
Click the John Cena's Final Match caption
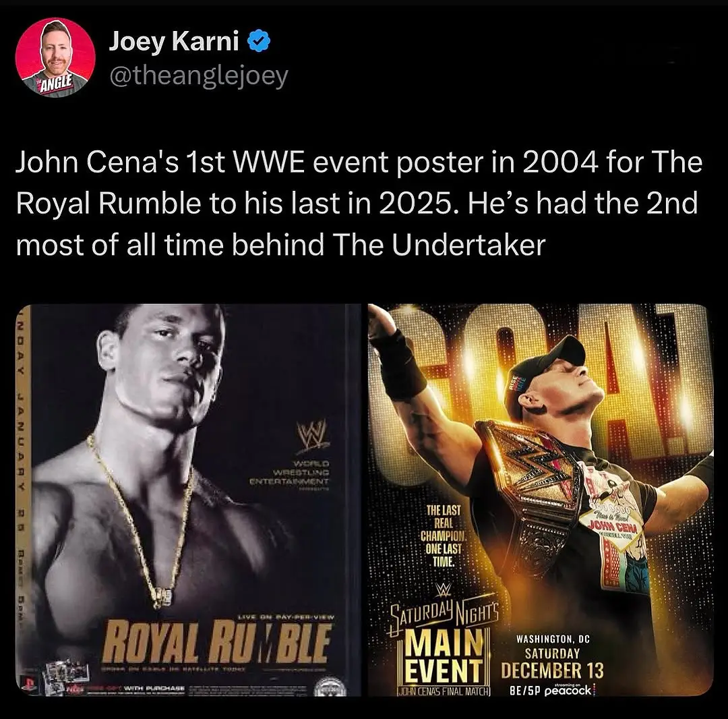[444, 691]
